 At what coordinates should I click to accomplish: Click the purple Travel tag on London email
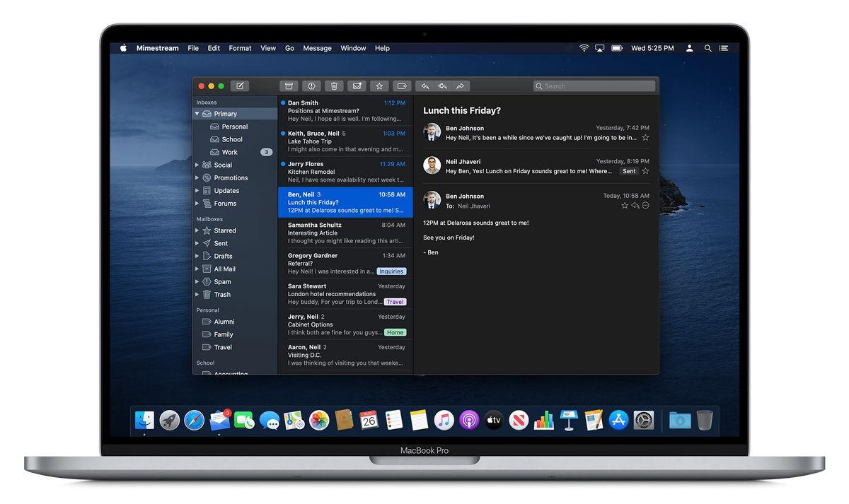(x=395, y=302)
